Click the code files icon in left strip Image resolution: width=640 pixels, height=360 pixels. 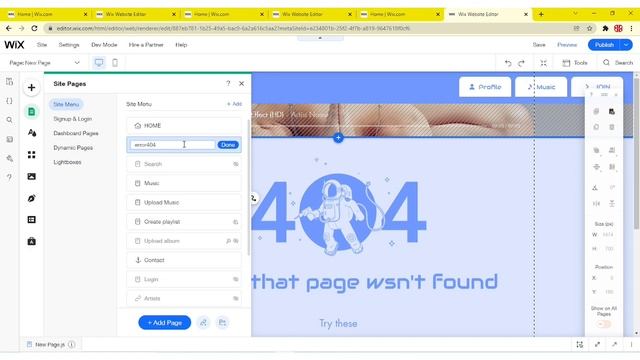[9, 82]
